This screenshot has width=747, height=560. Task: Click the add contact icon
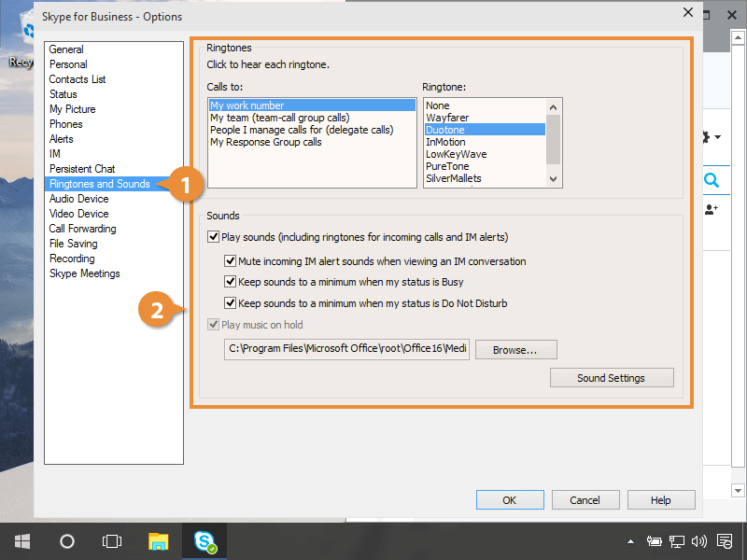tap(712, 210)
